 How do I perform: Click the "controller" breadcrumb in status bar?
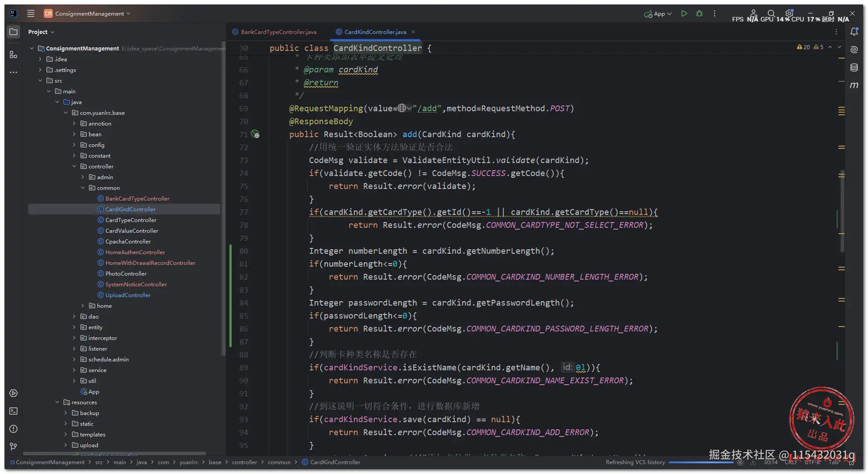(x=244, y=462)
